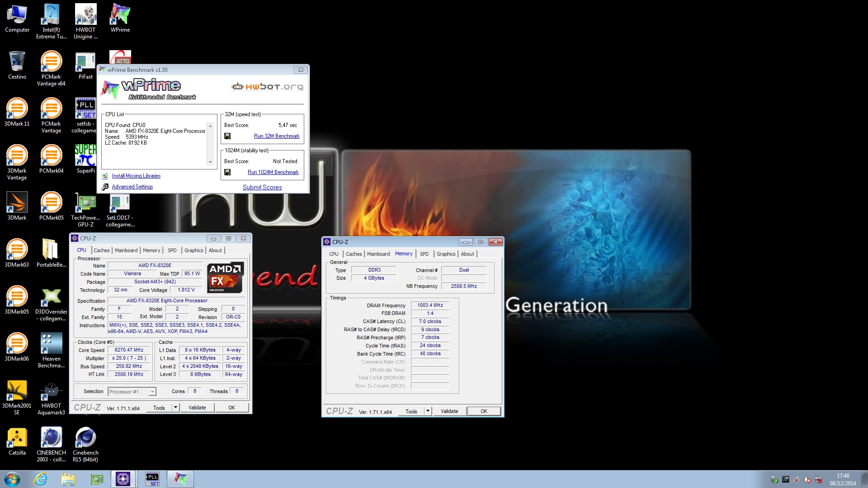Image resolution: width=868 pixels, height=488 pixels.
Task: Switch to Memory tab in left CPU-Z
Action: tap(151, 250)
